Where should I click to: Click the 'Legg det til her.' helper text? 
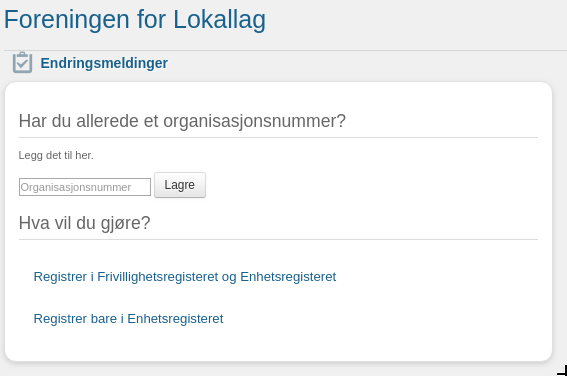tap(56, 155)
